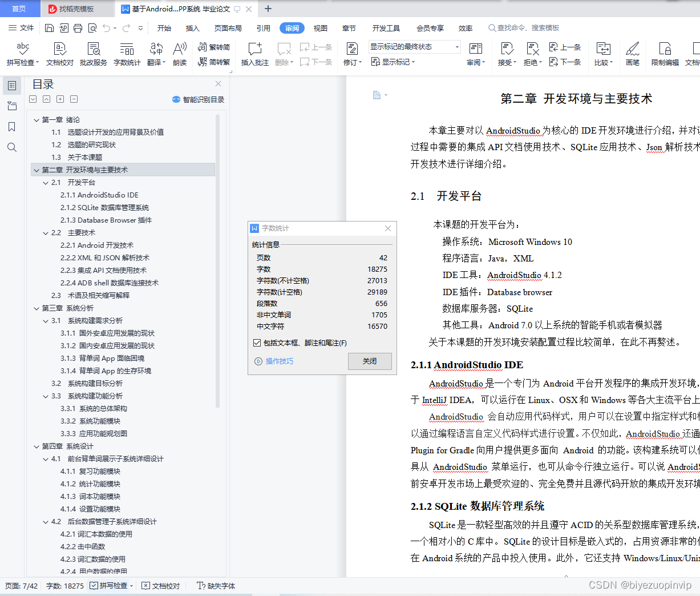Insert a comment with 插入批注
This screenshot has width=700, height=596.
(x=254, y=54)
